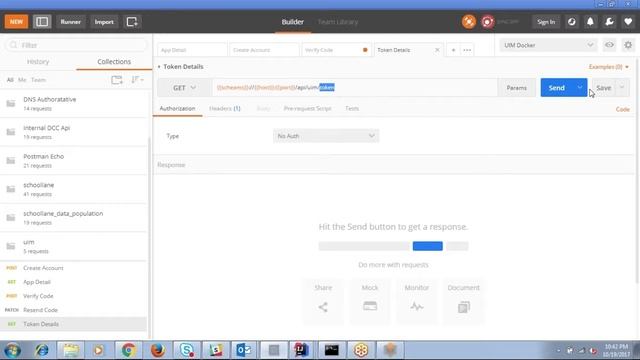The height and width of the screenshot is (360, 640).
Task: Click the request URL field
Action: coord(354,88)
